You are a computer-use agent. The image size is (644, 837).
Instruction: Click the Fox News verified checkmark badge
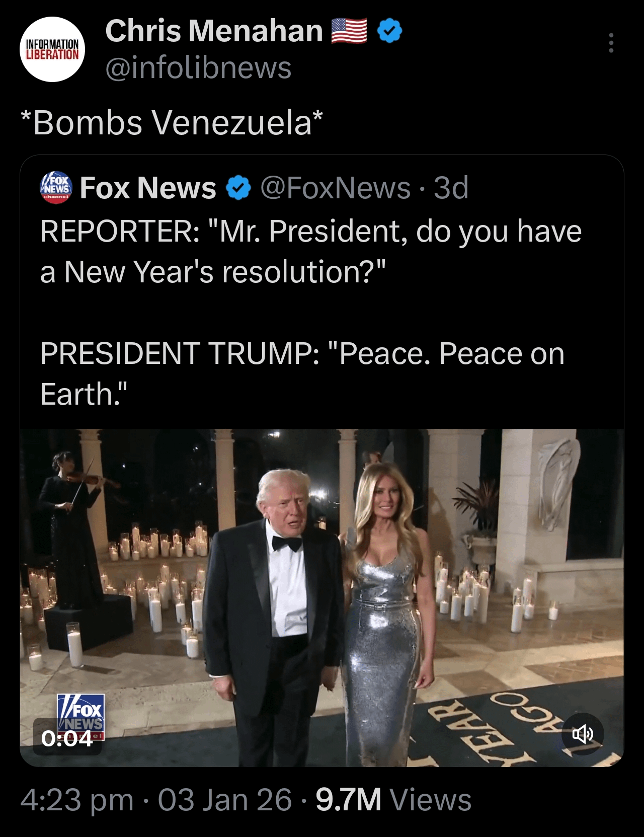pos(238,188)
